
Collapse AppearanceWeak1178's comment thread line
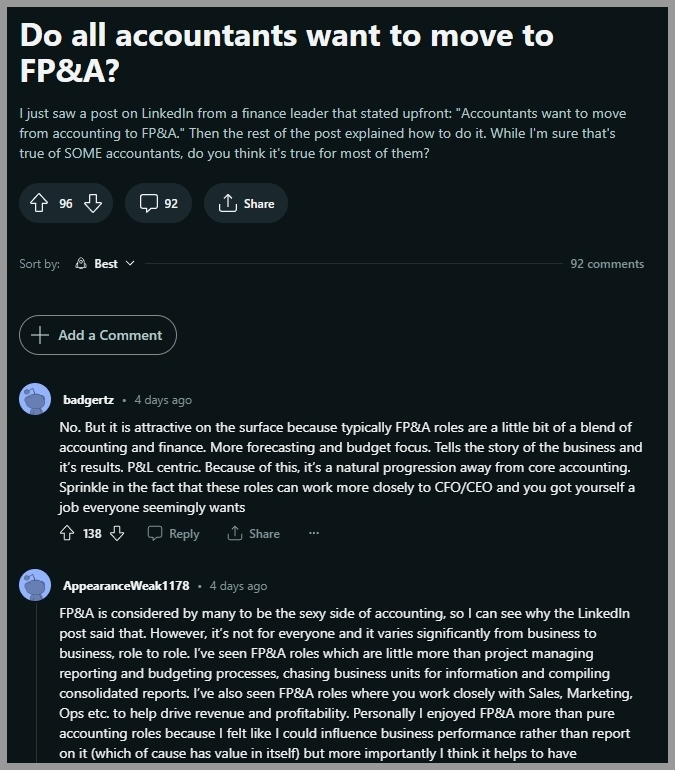tap(36, 683)
